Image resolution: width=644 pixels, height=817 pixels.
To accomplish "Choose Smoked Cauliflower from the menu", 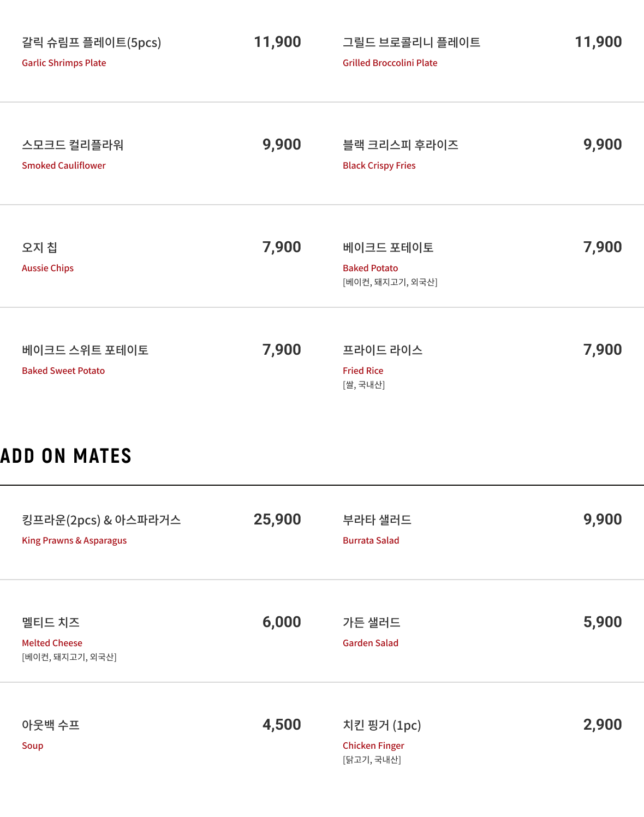I will [162, 154].
